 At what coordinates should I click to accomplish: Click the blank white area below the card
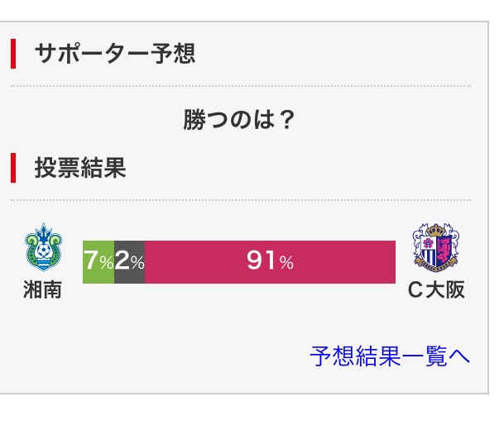coord(248,412)
